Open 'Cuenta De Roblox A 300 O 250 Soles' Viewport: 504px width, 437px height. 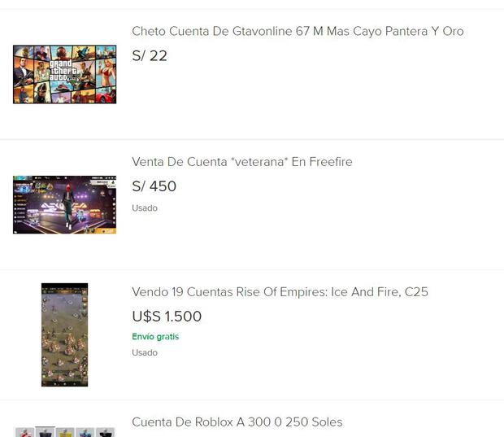pos(237,422)
